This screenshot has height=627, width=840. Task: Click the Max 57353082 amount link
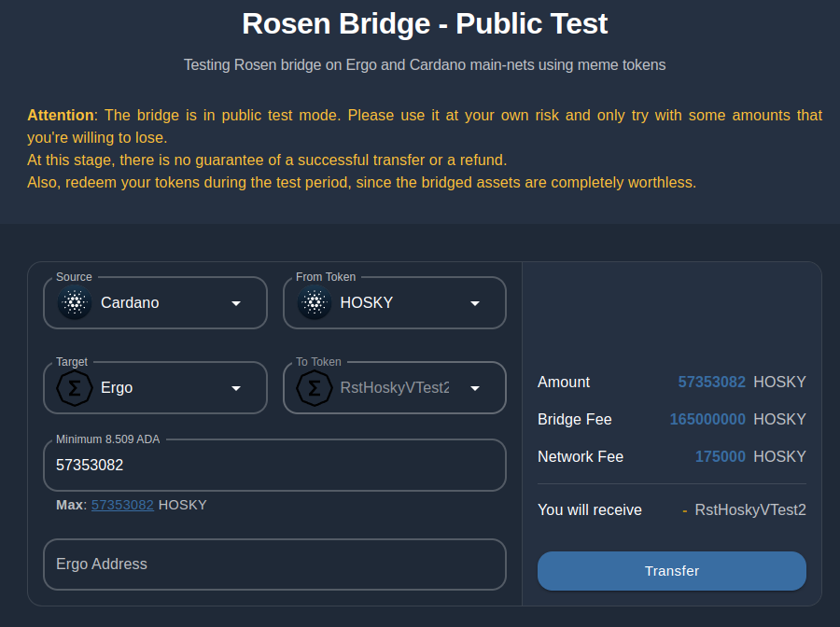(x=122, y=505)
